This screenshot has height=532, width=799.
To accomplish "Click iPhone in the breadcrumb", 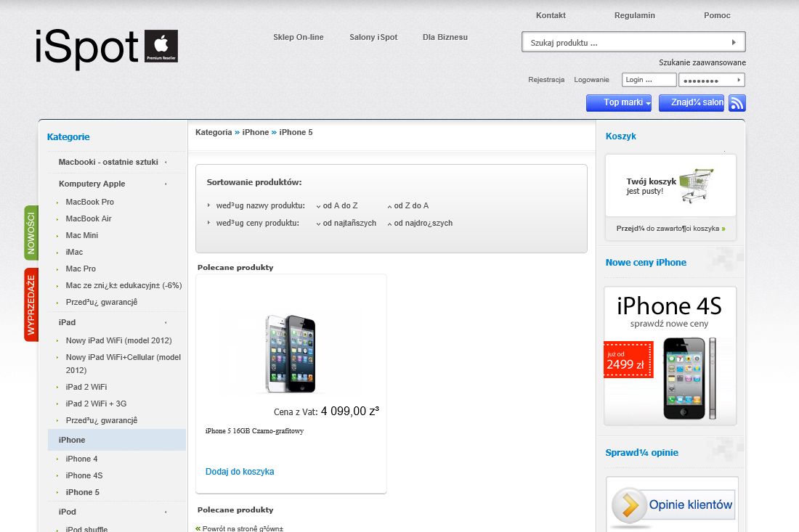I will (255, 132).
